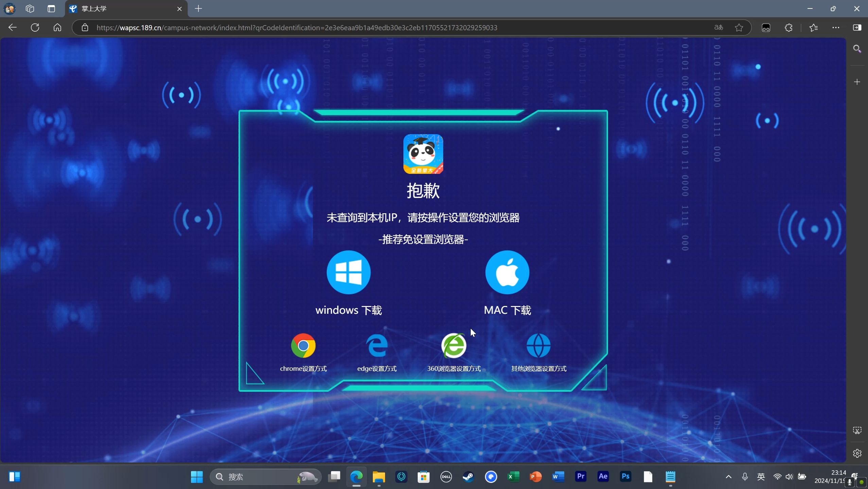The width and height of the screenshot is (868, 489).
Task: Open chrome设置方式 via the Chrome icon
Action: click(303, 345)
